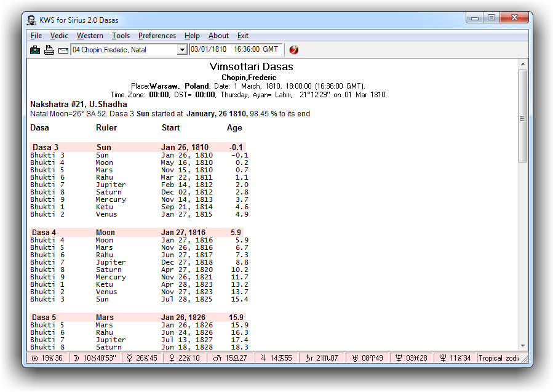Open the Preferences menu

coord(157,36)
